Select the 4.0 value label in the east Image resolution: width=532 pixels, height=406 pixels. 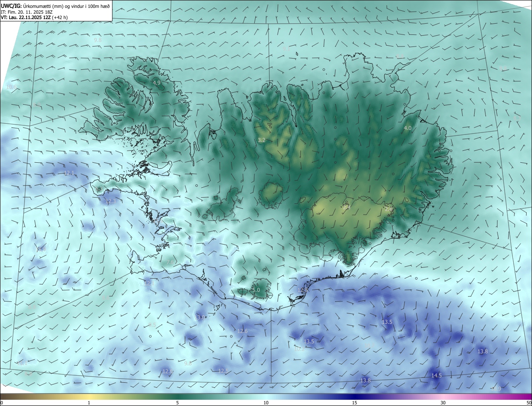point(408,128)
